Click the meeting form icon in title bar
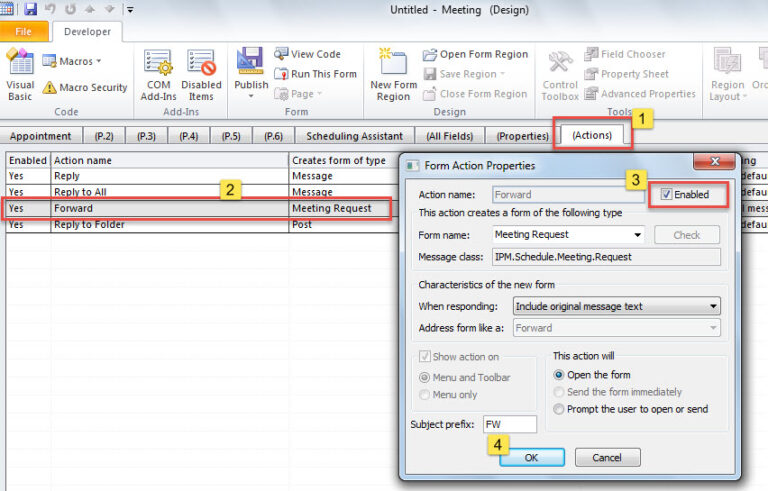This screenshot has width=768, height=491. (x=7, y=9)
